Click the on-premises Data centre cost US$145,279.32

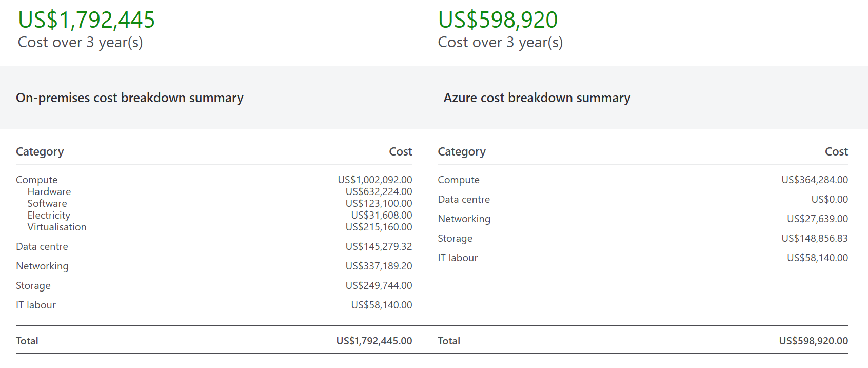point(379,246)
